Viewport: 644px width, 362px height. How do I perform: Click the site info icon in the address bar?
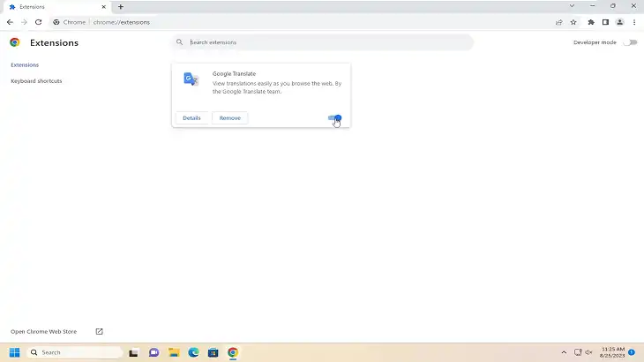click(56, 22)
